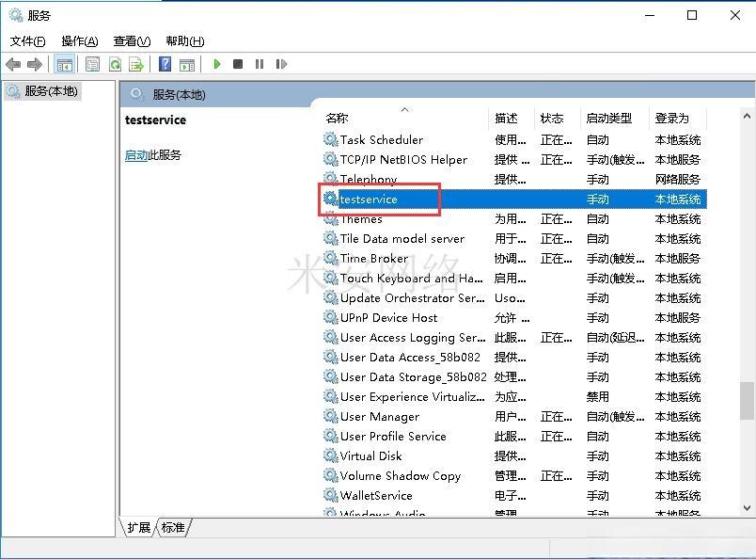
Task: Start the service with green play icon
Action: 217,64
